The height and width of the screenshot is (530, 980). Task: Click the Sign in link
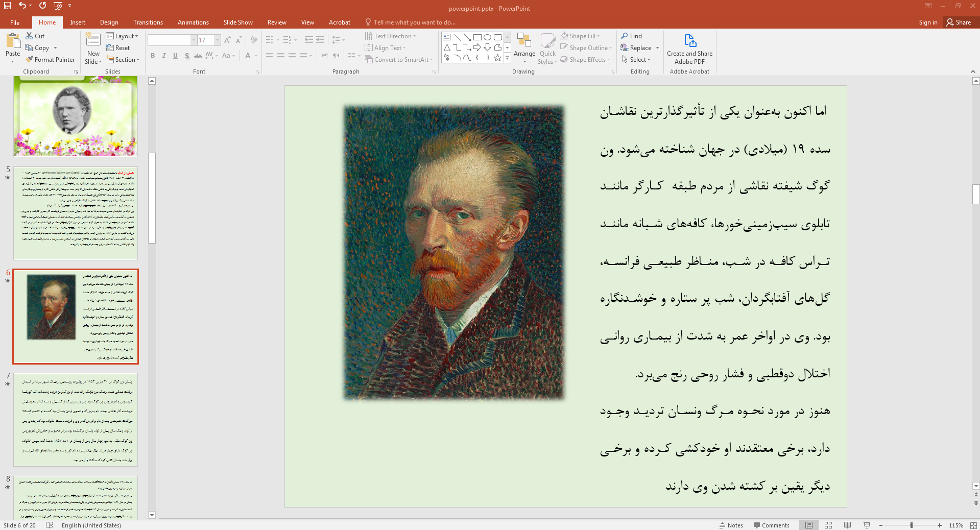coord(928,22)
